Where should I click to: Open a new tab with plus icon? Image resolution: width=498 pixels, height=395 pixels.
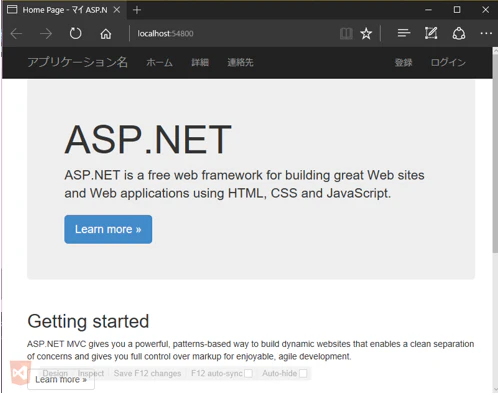tap(137, 10)
